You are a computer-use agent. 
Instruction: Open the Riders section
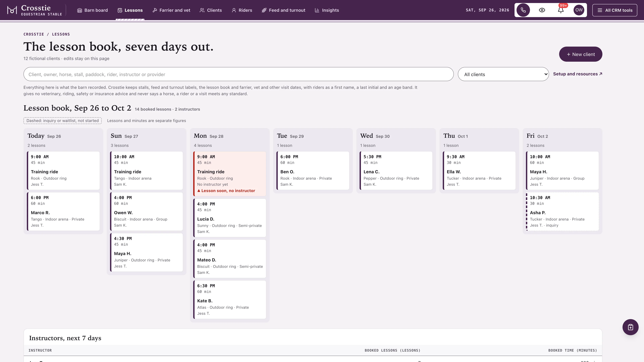242,10
